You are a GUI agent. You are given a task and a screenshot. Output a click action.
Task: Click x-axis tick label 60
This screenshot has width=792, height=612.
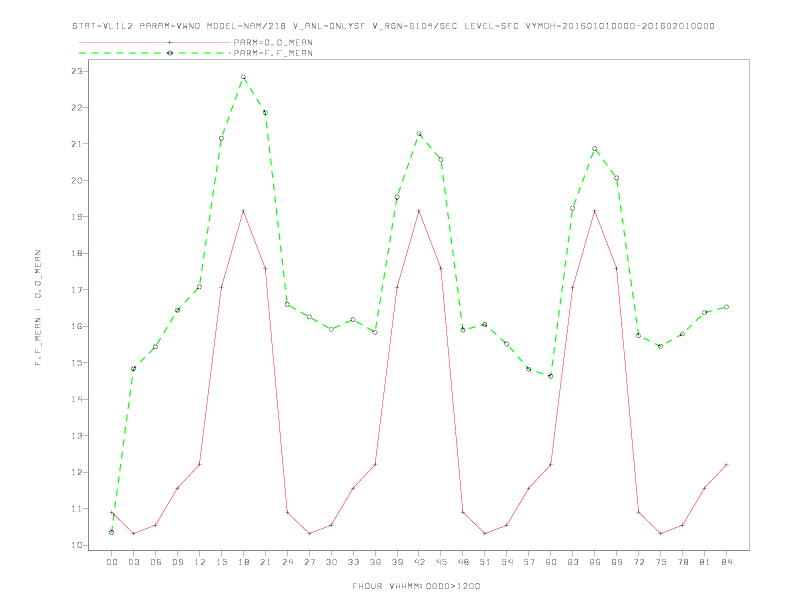551,562
